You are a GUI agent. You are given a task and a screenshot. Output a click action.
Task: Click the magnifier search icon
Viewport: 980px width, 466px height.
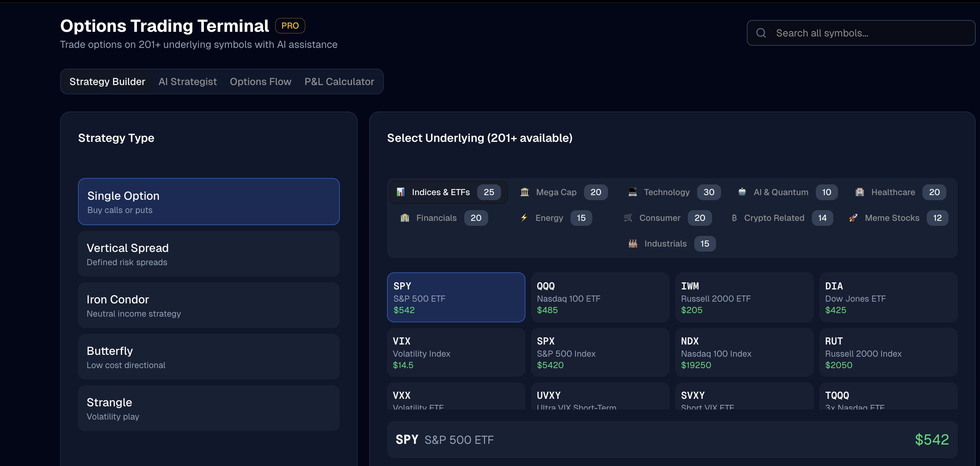[x=761, y=33]
